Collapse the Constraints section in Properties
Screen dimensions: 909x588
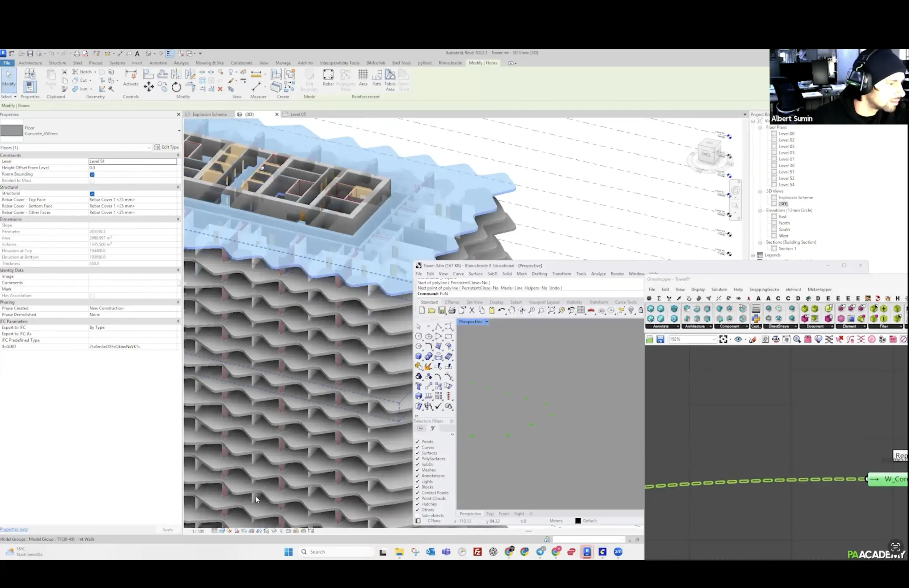[178, 156]
